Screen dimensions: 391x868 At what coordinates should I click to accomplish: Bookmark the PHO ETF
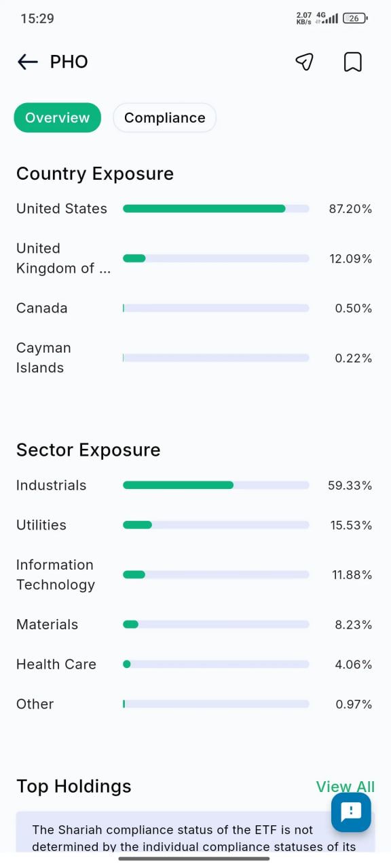pos(352,62)
